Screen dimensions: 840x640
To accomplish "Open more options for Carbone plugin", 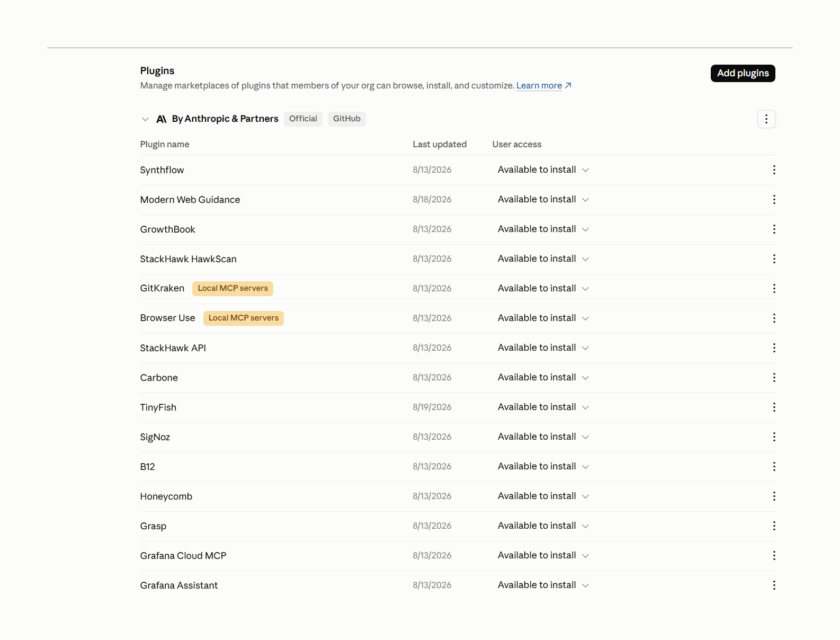I will click(774, 378).
